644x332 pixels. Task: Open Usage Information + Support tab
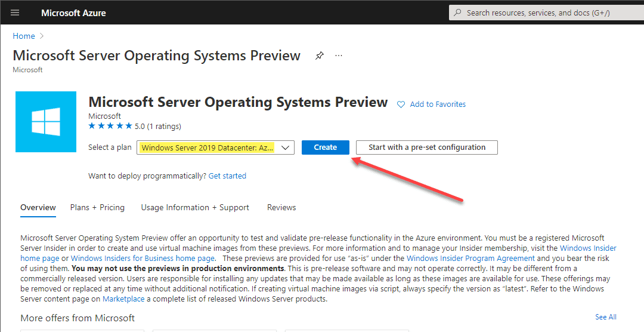[195, 207]
